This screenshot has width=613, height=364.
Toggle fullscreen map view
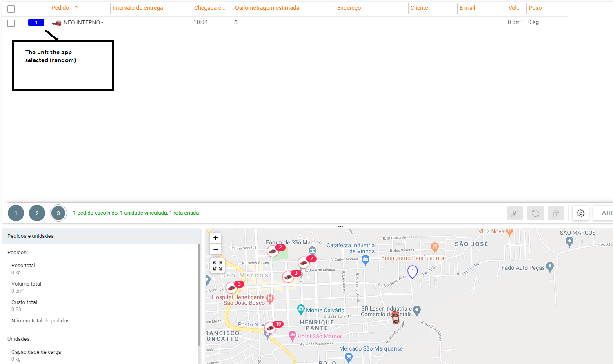218,266
